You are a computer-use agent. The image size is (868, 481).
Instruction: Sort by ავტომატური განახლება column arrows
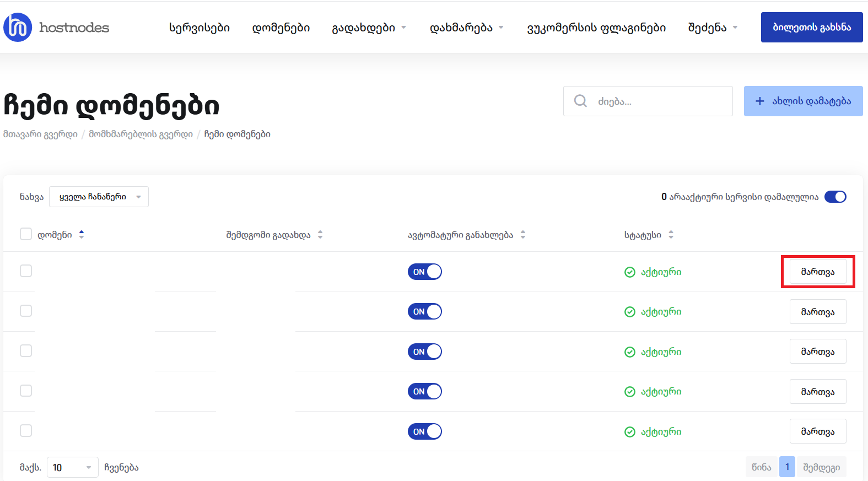(523, 235)
